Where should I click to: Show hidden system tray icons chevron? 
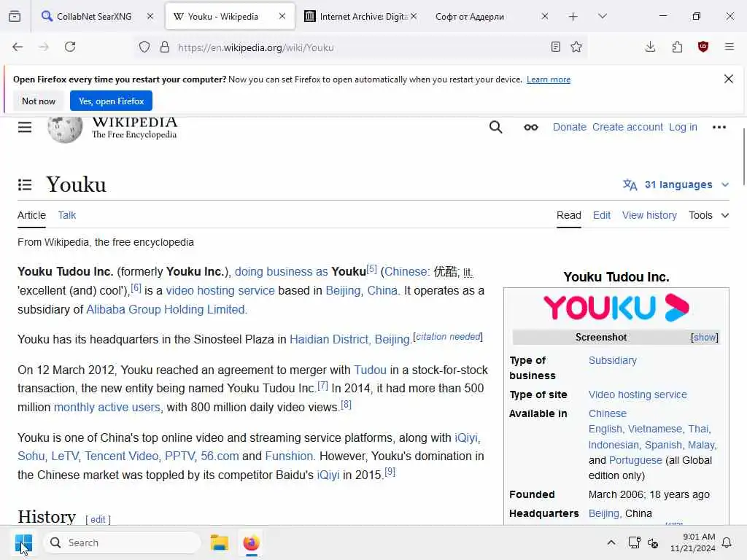pos(611,542)
